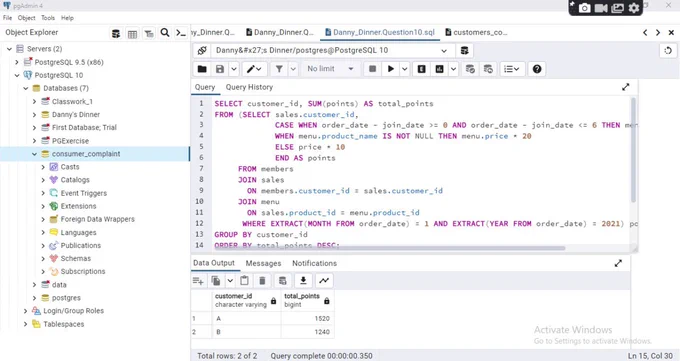Click the reset layout icon
Viewport: 680px width, 361px height.
coord(668,50)
